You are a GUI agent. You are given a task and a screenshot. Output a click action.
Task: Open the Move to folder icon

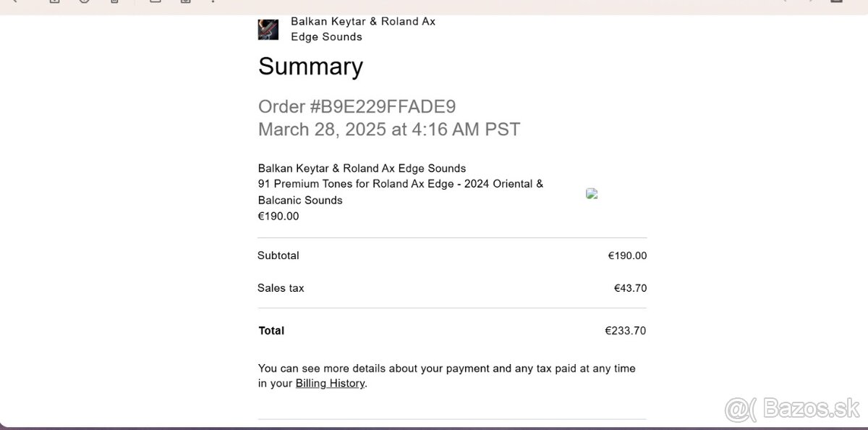(185, 1)
